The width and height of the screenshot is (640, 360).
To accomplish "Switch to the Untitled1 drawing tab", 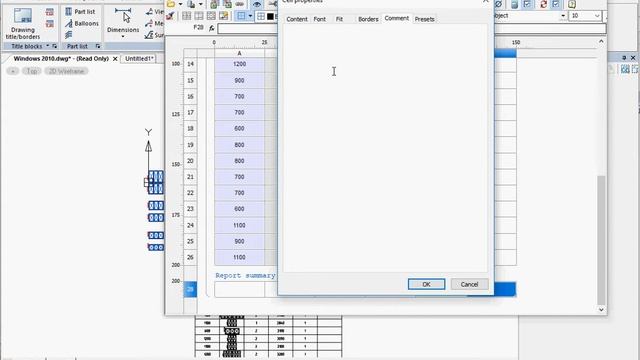I will (x=139, y=59).
